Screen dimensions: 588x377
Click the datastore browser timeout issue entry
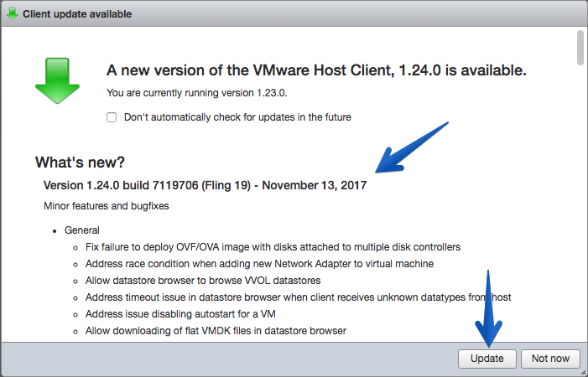pos(298,297)
